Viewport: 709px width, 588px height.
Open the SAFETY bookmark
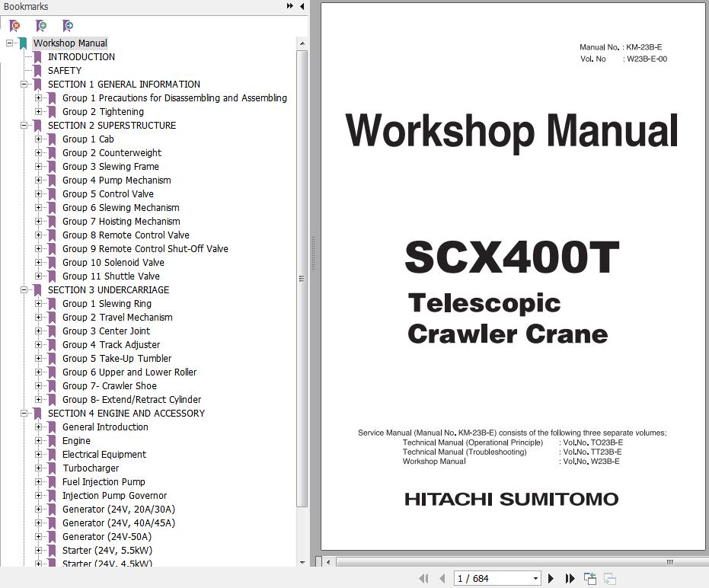(65, 71)
